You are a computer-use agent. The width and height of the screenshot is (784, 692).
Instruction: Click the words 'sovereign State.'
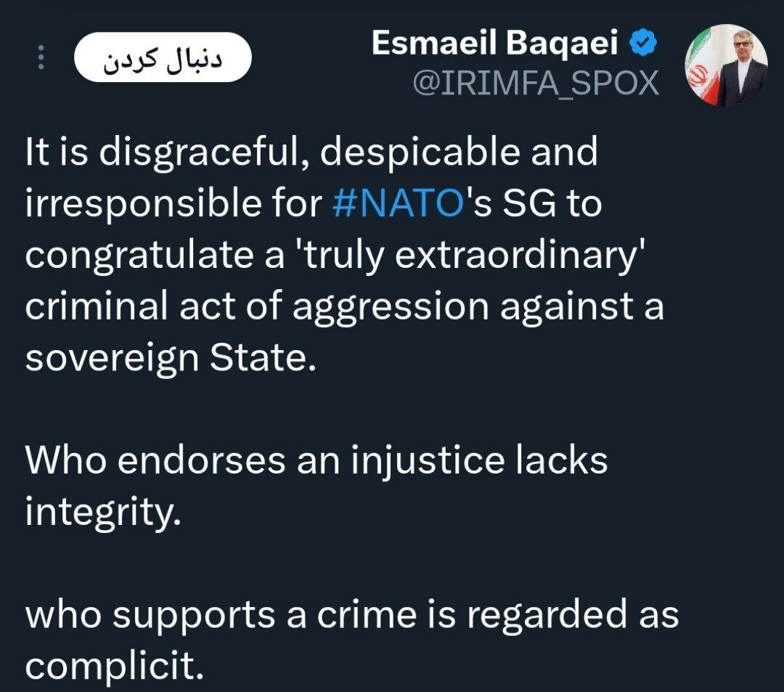click(171, 358)
